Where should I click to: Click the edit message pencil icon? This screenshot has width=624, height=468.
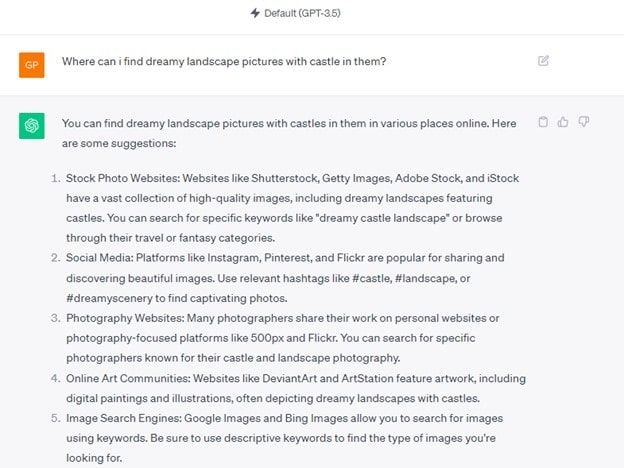pos(543,61)
